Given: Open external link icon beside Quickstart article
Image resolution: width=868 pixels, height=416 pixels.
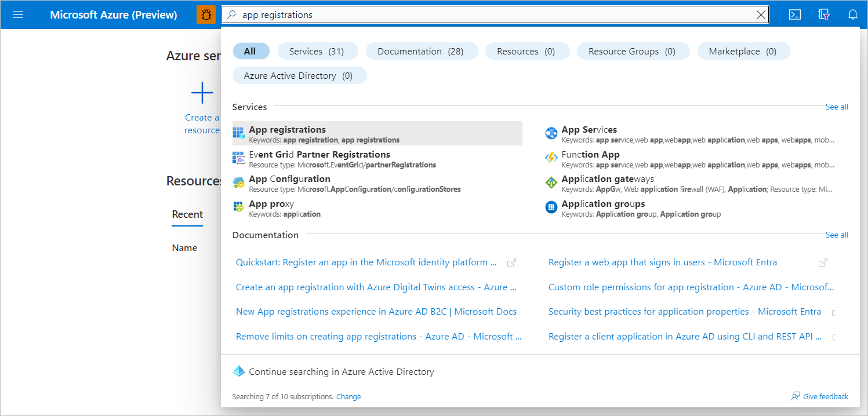Looking at the screenshot, I should (511, 262).
